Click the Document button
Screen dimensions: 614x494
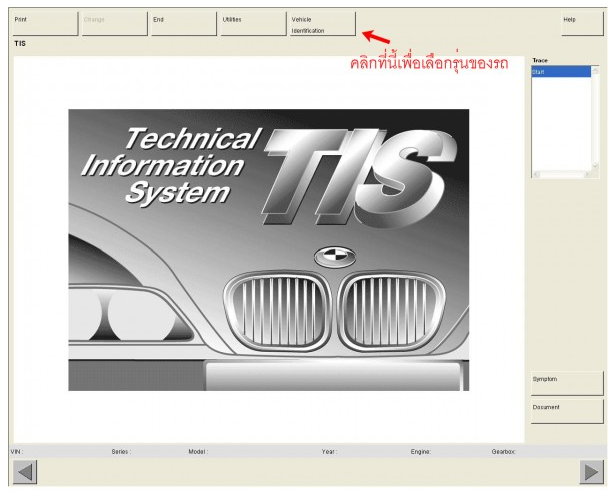(x=567, y=410)
